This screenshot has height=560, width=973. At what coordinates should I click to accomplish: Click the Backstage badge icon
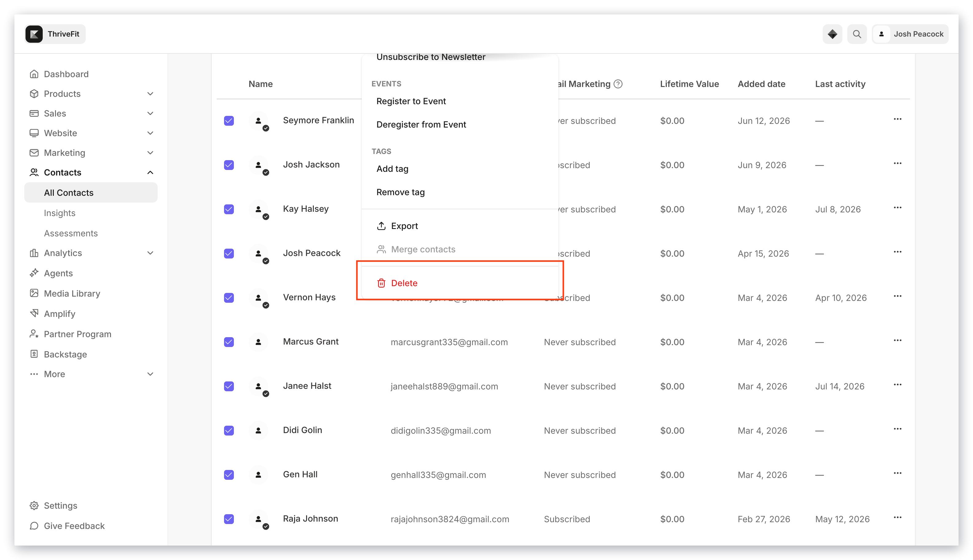(34, 354)
